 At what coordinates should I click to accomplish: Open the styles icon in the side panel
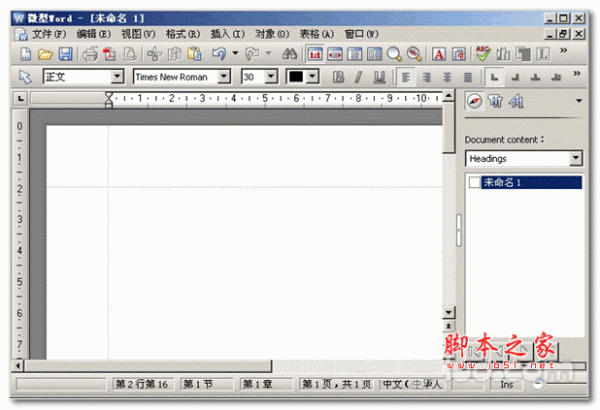click(495, 101)
